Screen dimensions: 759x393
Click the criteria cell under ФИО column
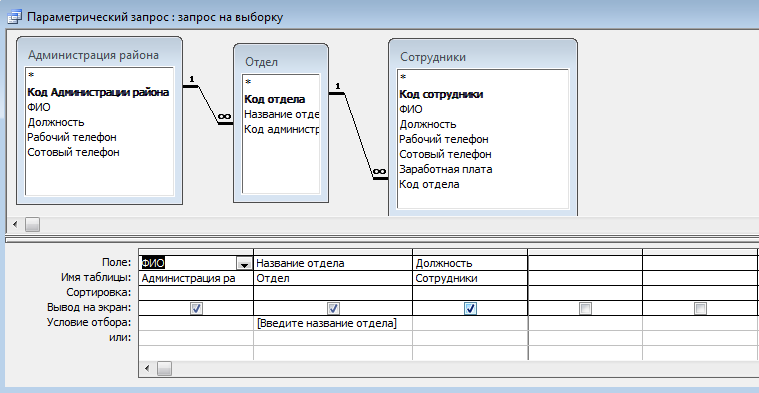pyautogui.click(x=196, y=323)
